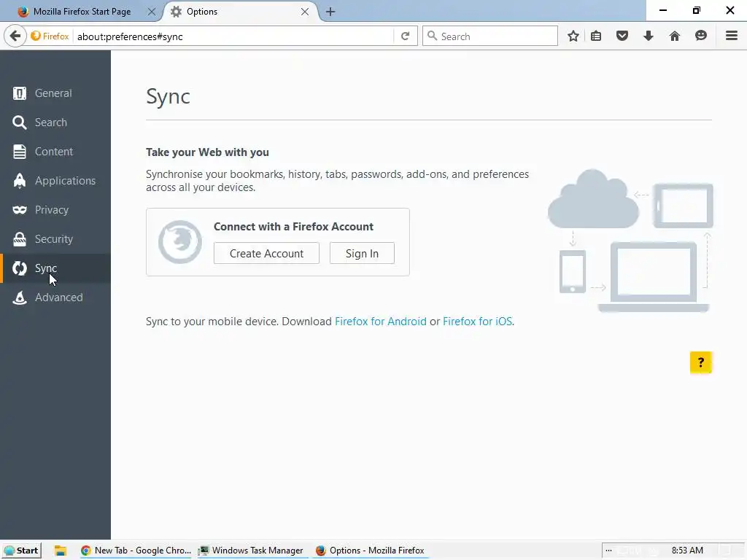The height and width of the screenshot is (560, 747).
Task: Save page to Pocket
Action: (x=622, y=36)
